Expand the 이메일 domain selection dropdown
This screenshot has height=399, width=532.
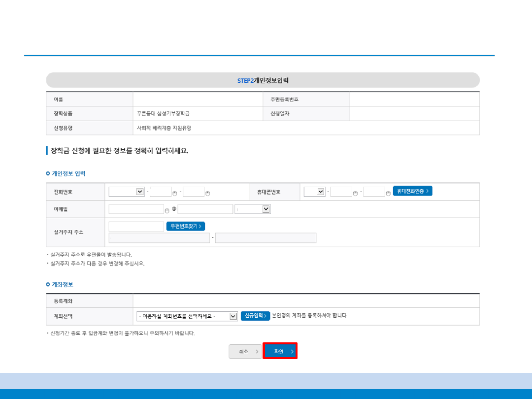(x=253, y=209)
